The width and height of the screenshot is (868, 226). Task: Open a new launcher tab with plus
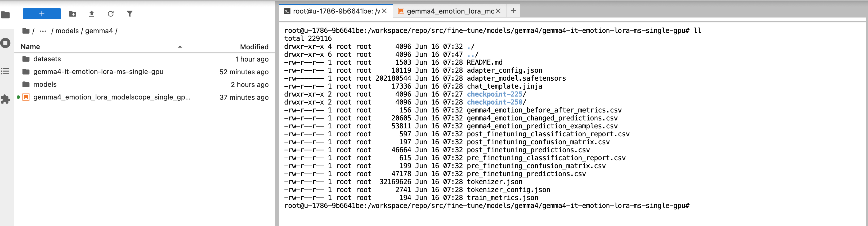513,11
